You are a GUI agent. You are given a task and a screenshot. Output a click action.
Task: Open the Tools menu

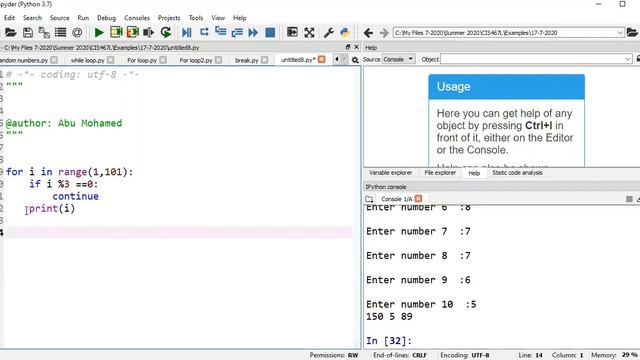[x=196, y=18]
